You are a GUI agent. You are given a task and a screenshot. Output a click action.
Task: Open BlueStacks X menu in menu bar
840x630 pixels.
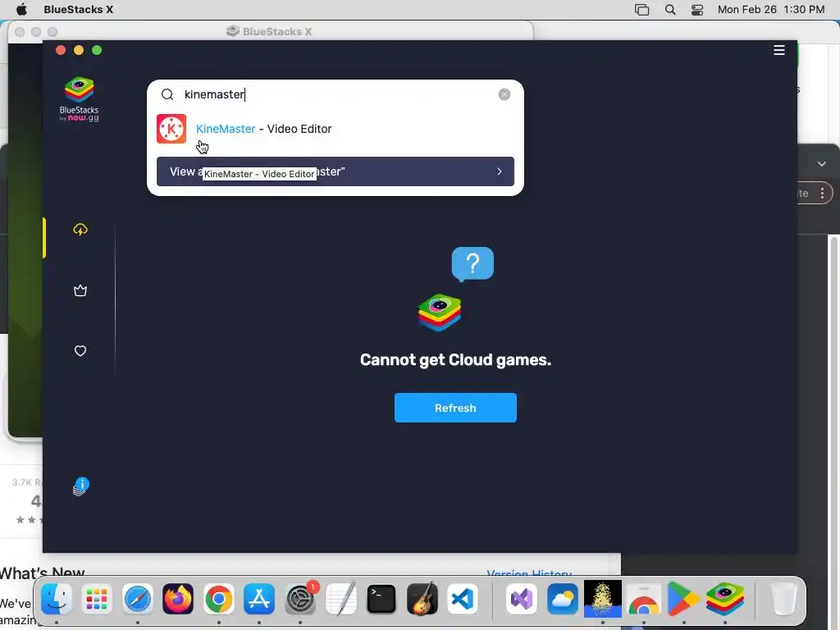[78, 10]
